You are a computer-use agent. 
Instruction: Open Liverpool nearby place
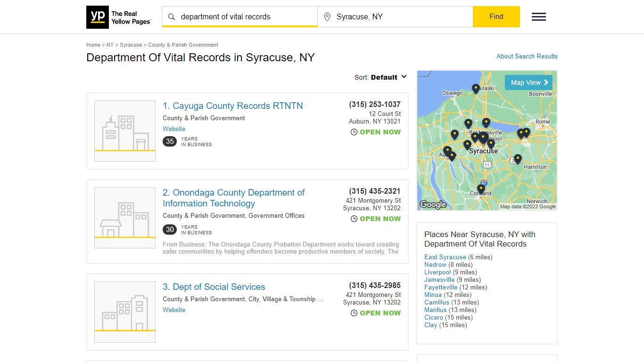[x=438, y=272]
